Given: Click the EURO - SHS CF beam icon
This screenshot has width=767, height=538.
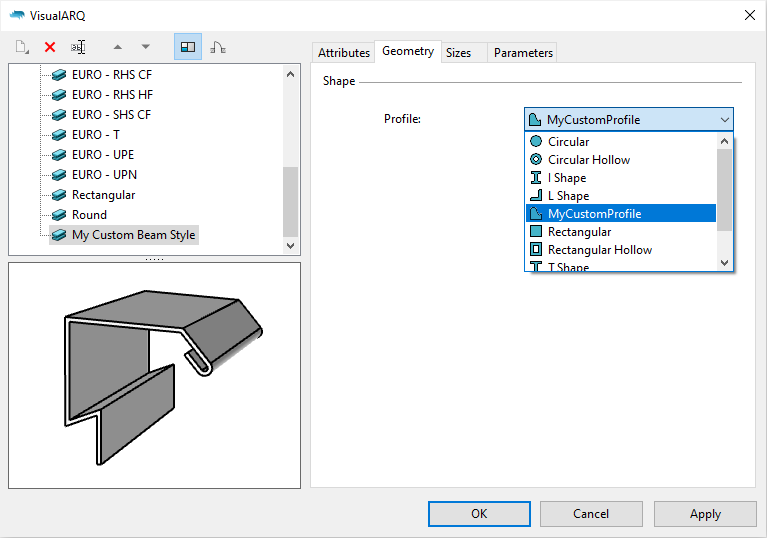Looking at the screenshot, I should click(59, 115).
